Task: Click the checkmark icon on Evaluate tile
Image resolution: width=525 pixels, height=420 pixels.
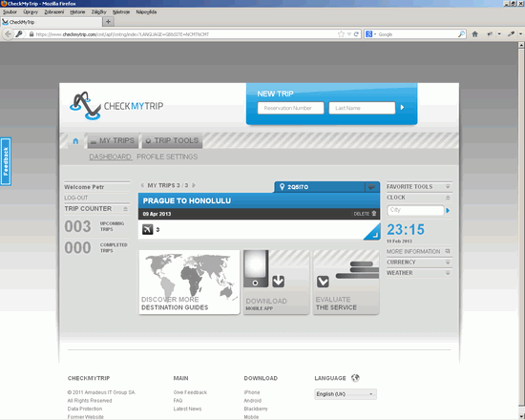Action: click(323, 282)
